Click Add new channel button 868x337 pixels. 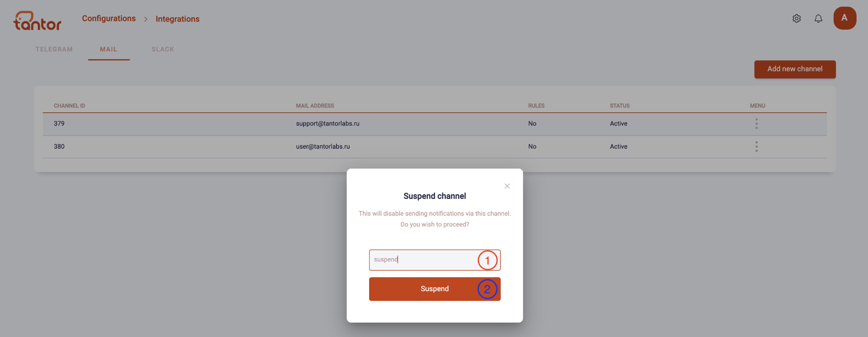coord(795,69)
